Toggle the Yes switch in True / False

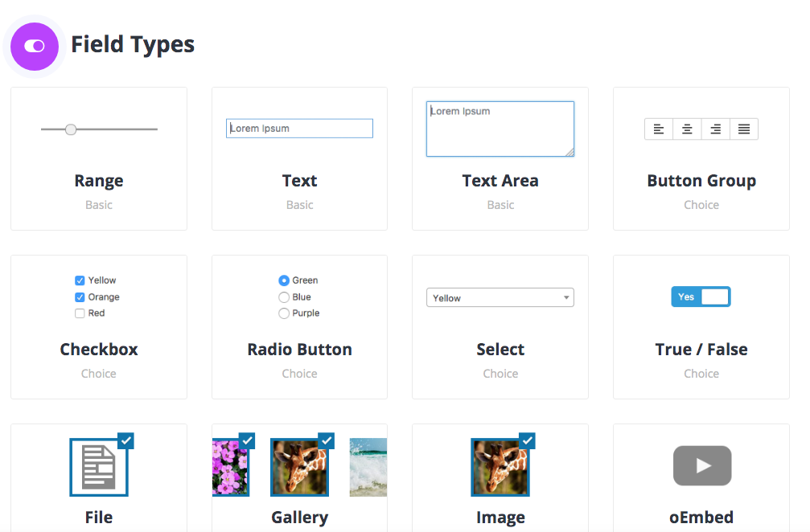[x=701, y=297]
